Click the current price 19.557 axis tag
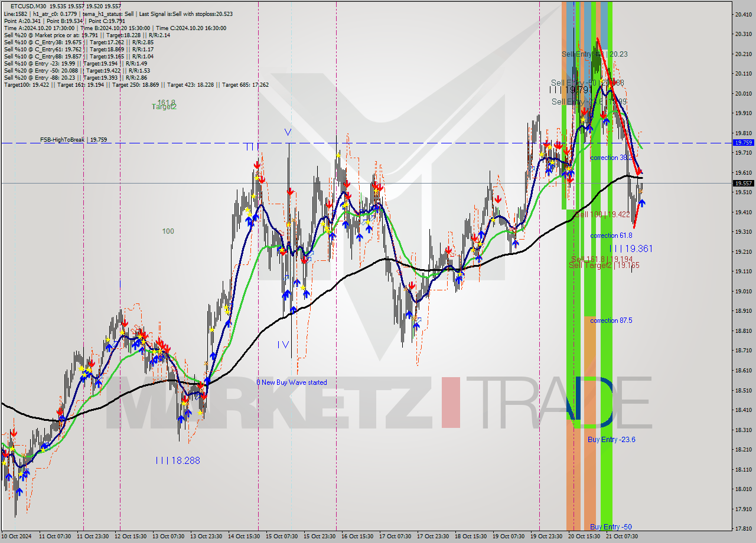The height and width of the screenshot is (543, 756). coord(743,183)
